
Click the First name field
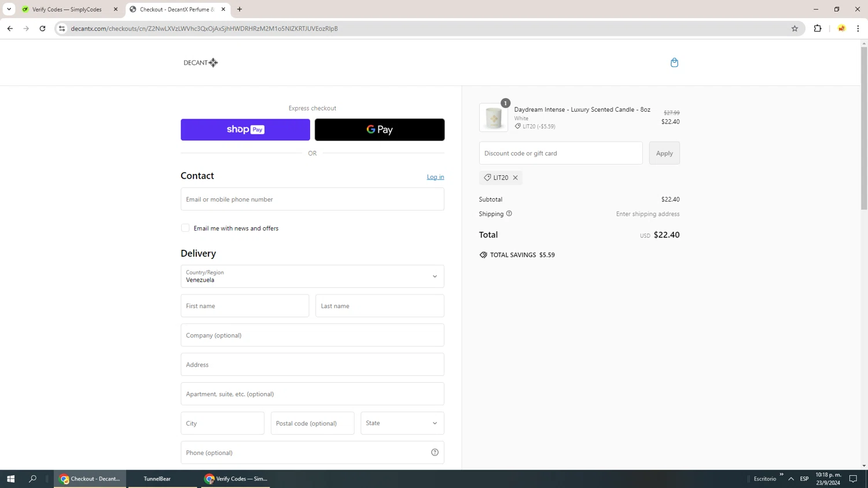pyautogui.click(x=245, y=306)
